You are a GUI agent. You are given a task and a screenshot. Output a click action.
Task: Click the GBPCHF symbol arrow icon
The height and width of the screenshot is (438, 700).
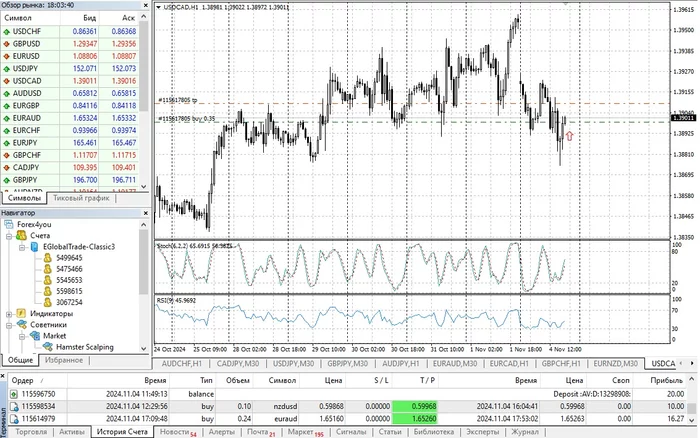pos(6,155)
